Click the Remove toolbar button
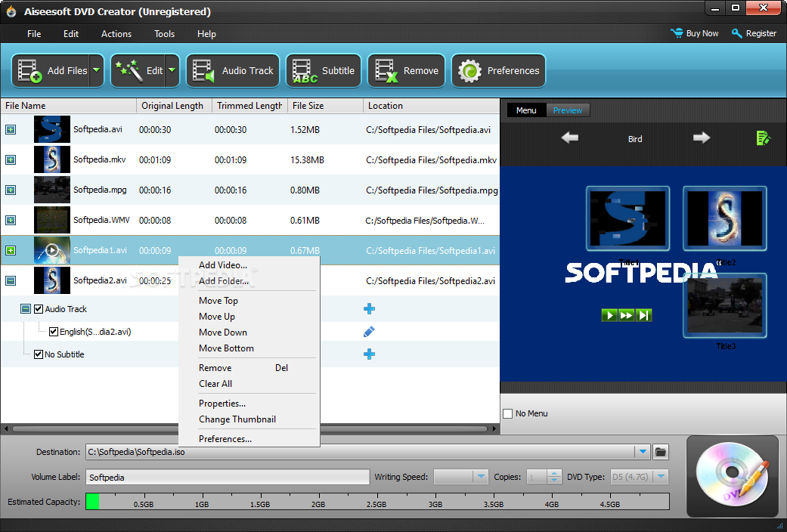 [407, 71]
